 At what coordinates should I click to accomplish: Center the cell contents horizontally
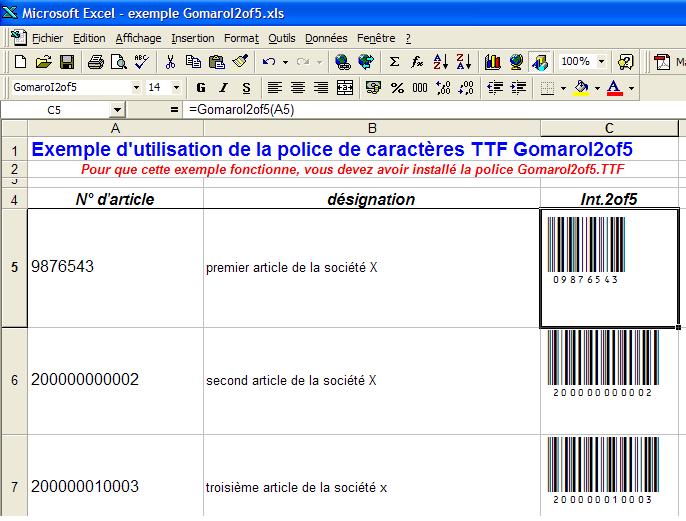tap(298, 88)
